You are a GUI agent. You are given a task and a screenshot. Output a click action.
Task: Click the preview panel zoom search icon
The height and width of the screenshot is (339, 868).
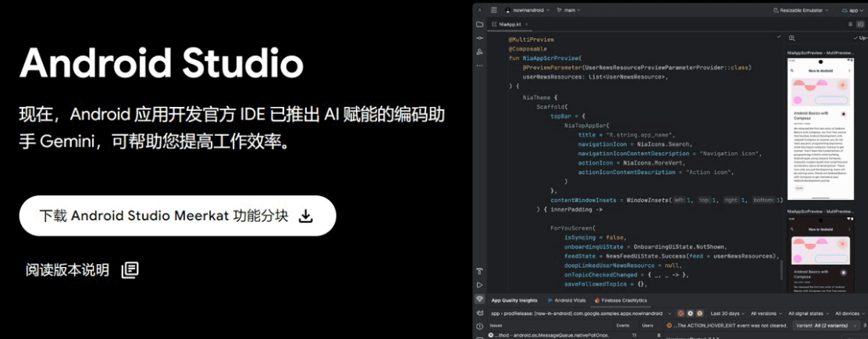tap(792, 38)
